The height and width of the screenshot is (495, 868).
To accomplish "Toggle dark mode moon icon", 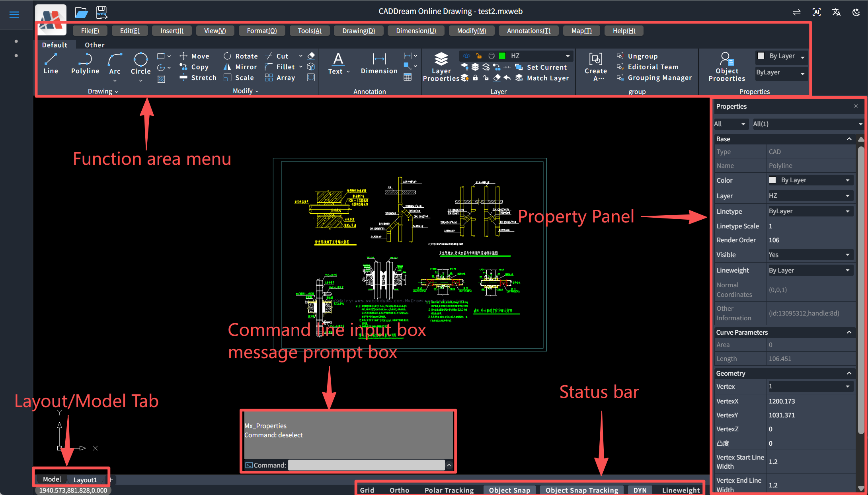I will (x=856, y=12).
